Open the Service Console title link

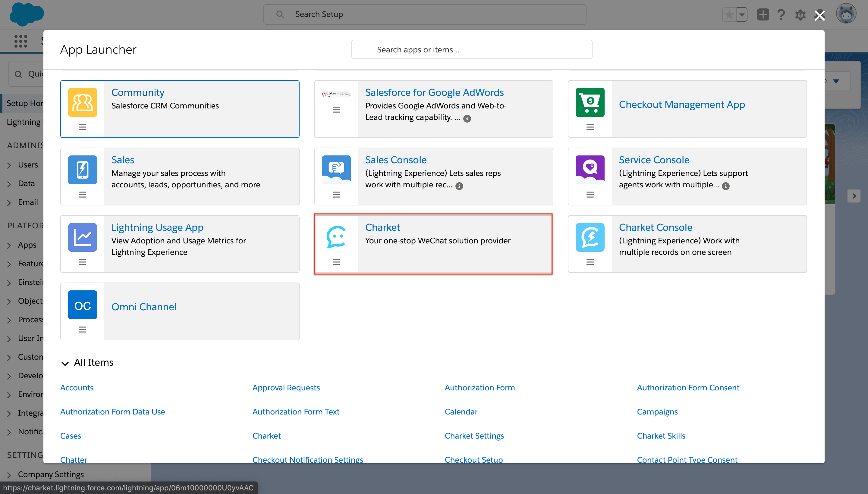(654, 160)
